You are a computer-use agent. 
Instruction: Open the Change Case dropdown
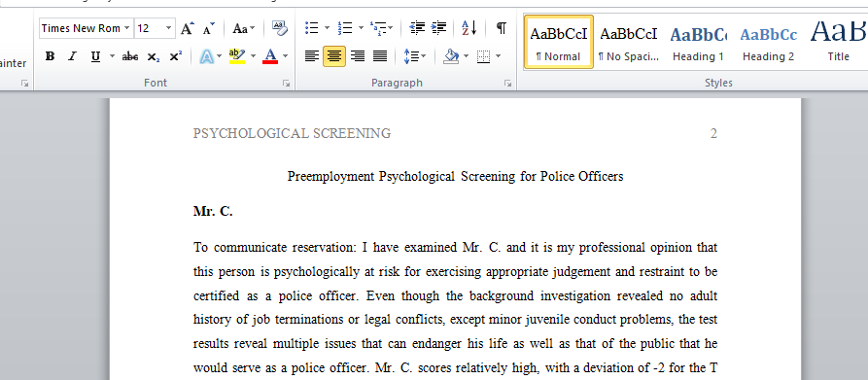click(244, 28)
